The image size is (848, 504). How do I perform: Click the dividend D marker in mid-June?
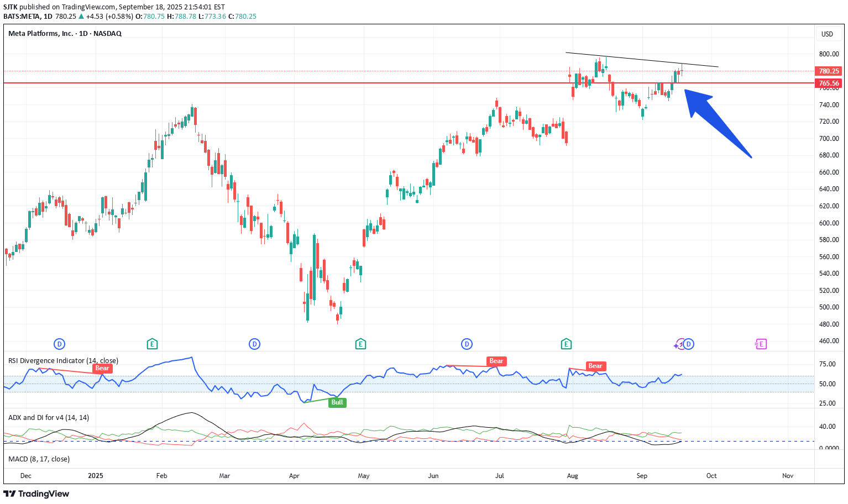467,344
